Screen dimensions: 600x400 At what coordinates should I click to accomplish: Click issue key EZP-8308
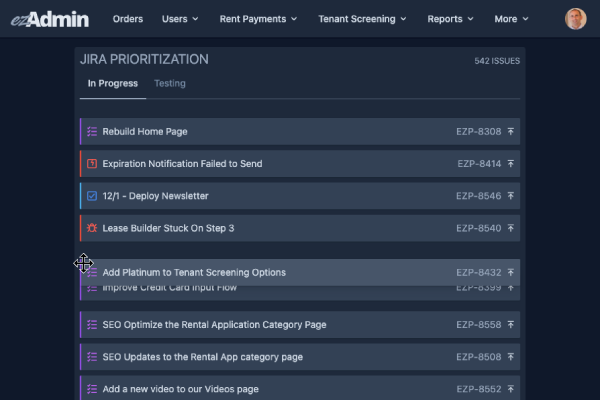[x=478, y=132]
